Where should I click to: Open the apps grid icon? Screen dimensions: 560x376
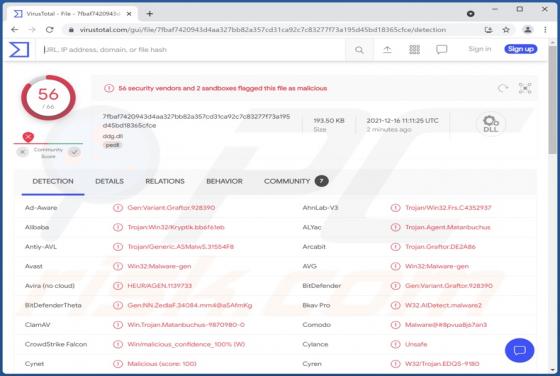(x=414, y=50)
